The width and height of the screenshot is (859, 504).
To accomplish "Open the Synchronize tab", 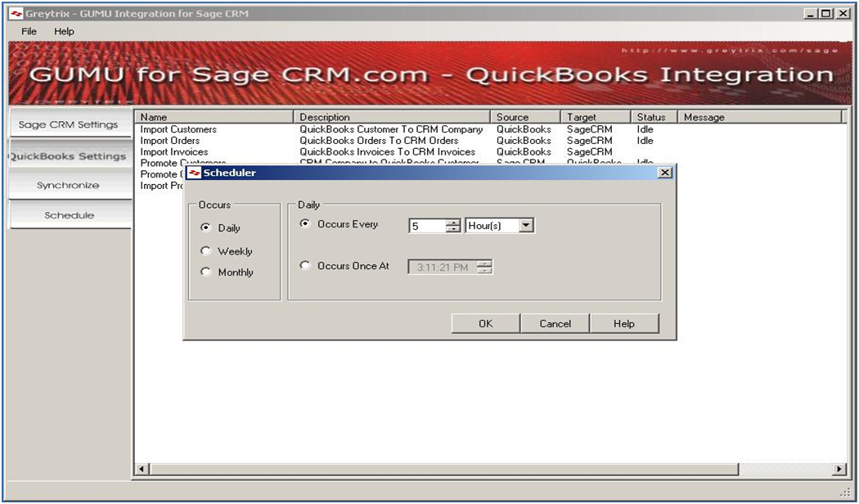I will tap(69, 185).
